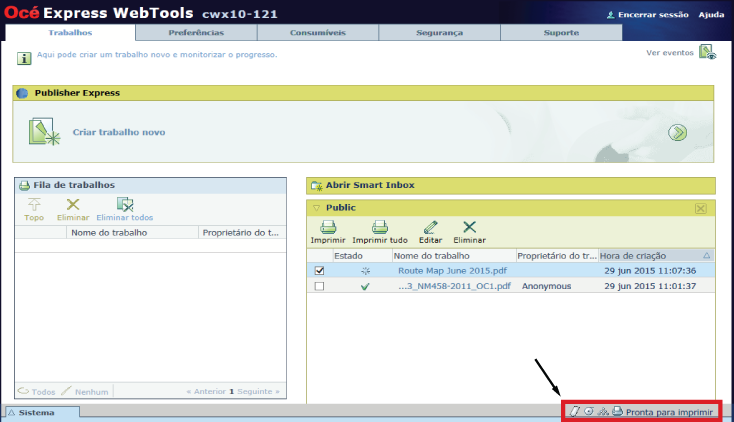Click the Ver eventos link text
Screen dimensions: 734x422
pos(670,52)
